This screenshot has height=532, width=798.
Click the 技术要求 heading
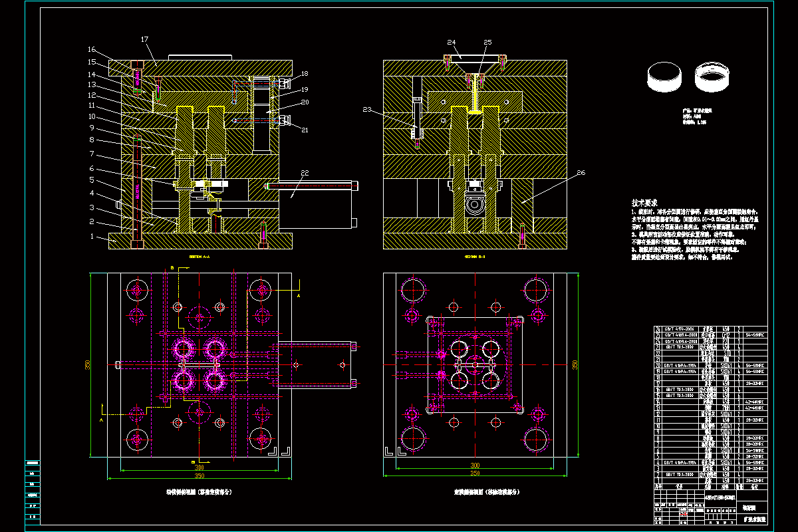644,203
